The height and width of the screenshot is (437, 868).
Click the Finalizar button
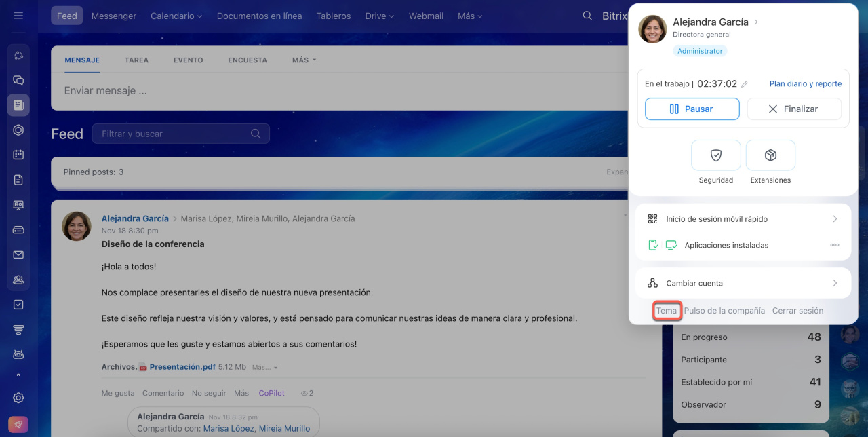pyautogui.click(x=794, y=109)
